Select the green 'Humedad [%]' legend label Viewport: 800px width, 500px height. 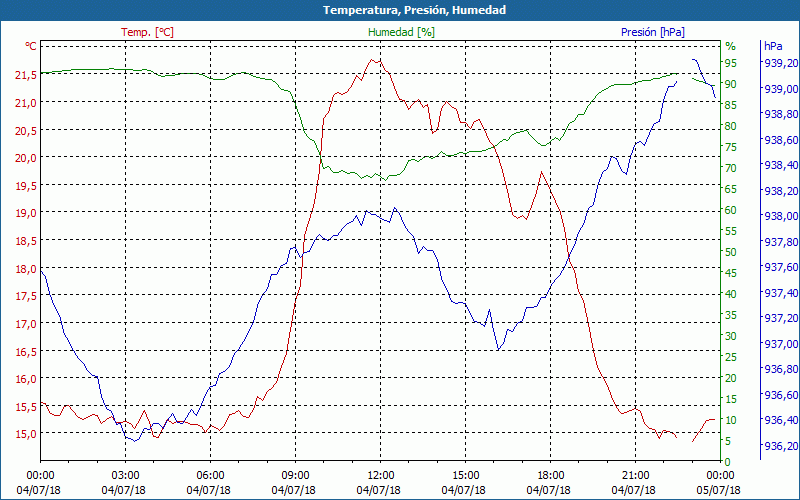coord(402,32)
